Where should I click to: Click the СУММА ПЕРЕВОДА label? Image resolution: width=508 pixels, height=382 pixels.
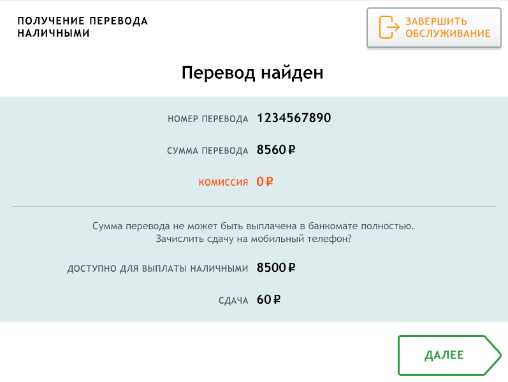pyautogui.click(x=207, y=151)
